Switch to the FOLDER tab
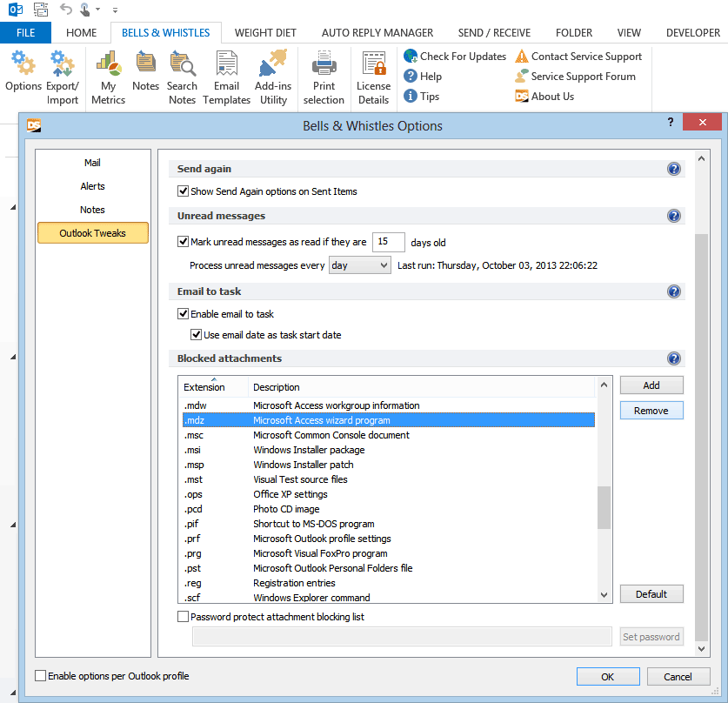Viewport: 728px width, 703px height. pyautogui.click(x=574, y=32)
